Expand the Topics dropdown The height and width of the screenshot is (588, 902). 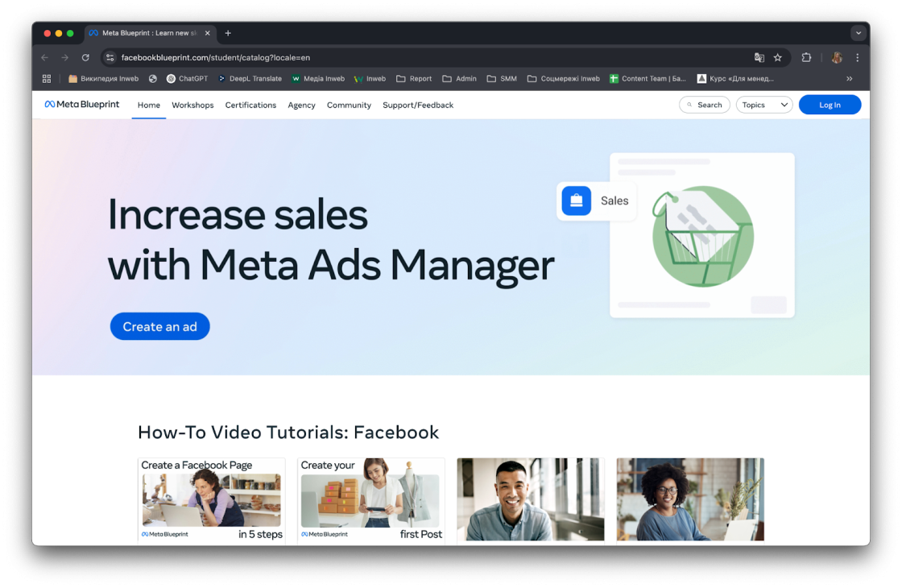[x=764, y=105]
